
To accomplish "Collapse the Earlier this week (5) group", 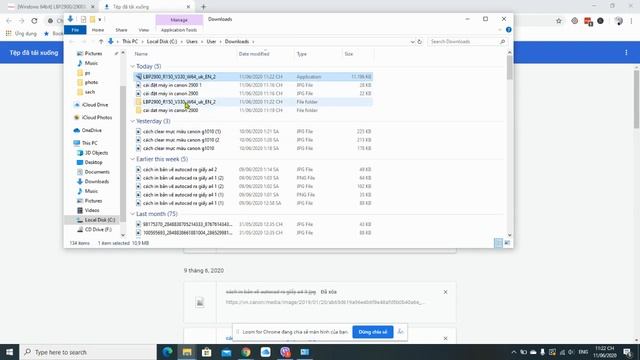I will [132, 159].
